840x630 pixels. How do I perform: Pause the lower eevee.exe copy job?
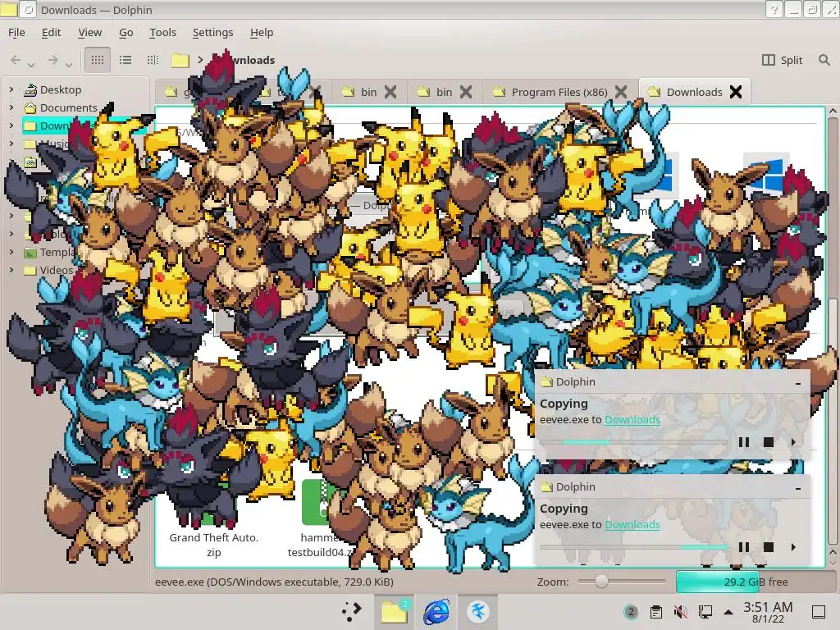[743, 547]
